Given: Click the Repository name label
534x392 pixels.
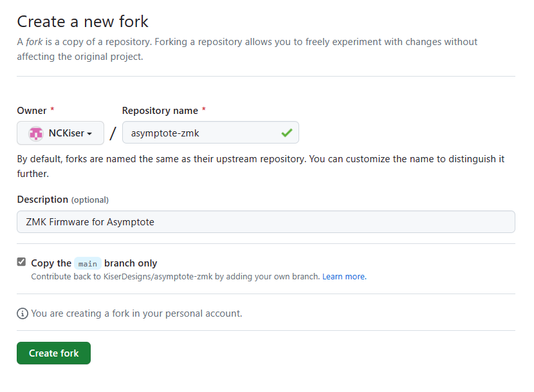Looking at the screenshot, I should pos(160,111).
